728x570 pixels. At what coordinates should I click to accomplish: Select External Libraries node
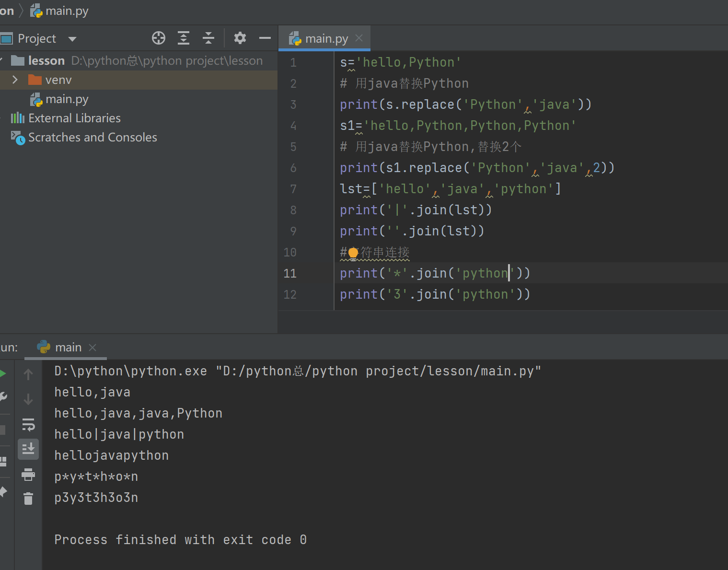tap(66, 118)
